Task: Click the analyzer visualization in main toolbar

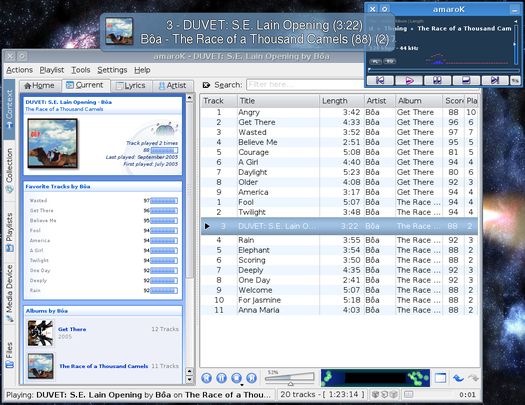Action: pyautogui.click(x=375, y=378)
